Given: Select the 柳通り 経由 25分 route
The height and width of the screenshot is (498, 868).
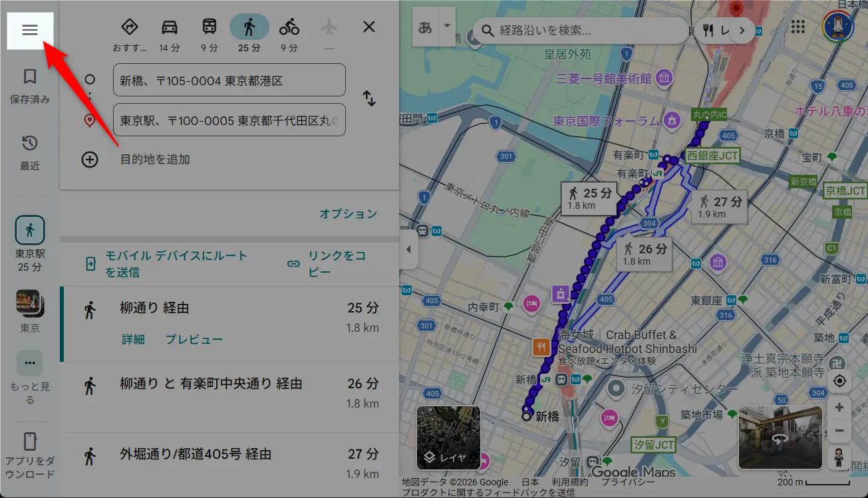Looking at the screenshot, I should click(229, 324).
